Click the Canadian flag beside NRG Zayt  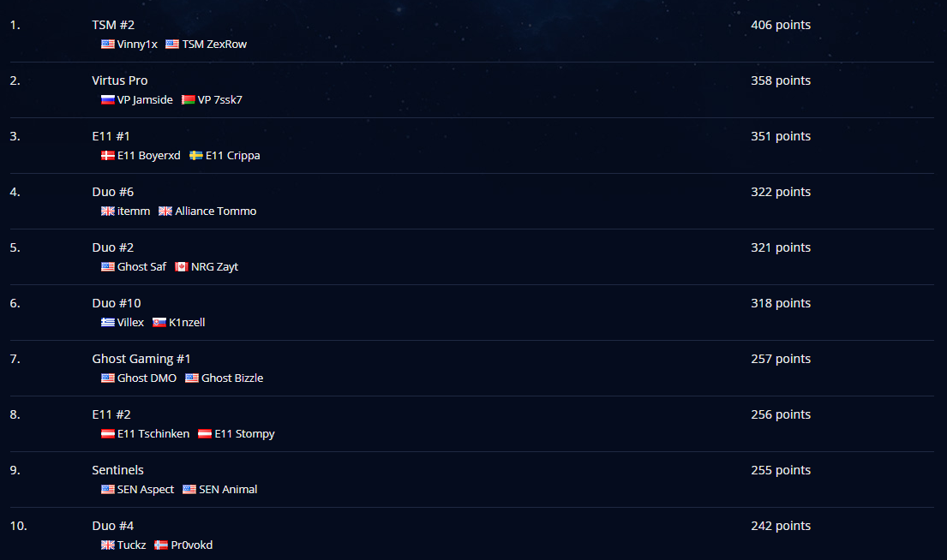(181, 266)
